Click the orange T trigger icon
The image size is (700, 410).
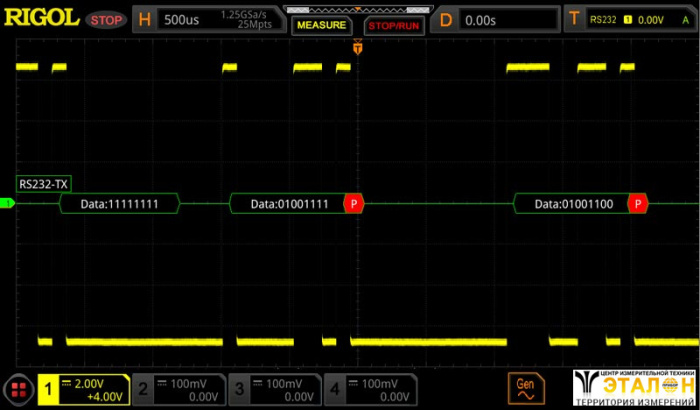click(x=574, y=20)
